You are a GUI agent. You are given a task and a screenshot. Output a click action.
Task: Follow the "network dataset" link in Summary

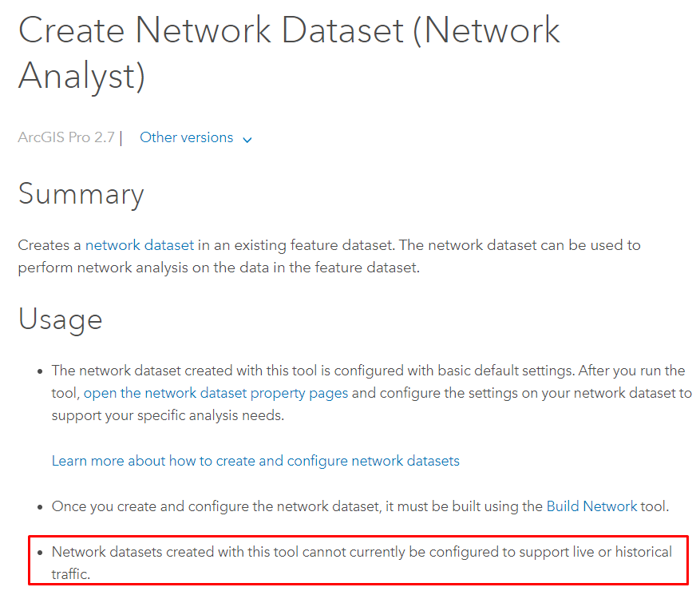point(139,245)
